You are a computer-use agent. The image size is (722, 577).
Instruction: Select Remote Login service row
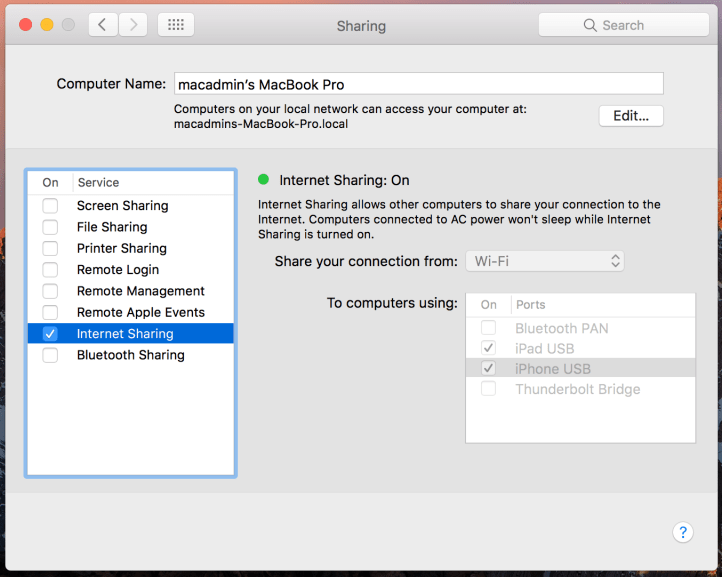pos(118,270)
